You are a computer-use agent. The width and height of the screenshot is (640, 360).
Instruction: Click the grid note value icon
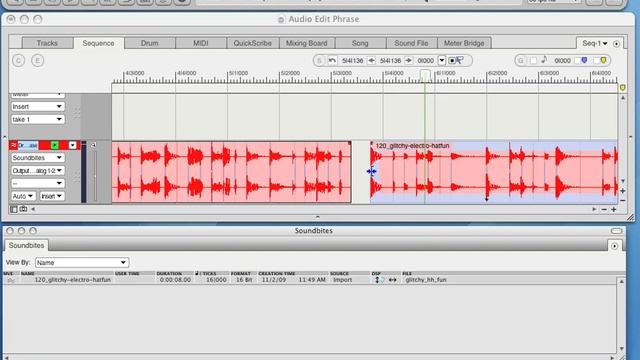[x=544, y=60]
